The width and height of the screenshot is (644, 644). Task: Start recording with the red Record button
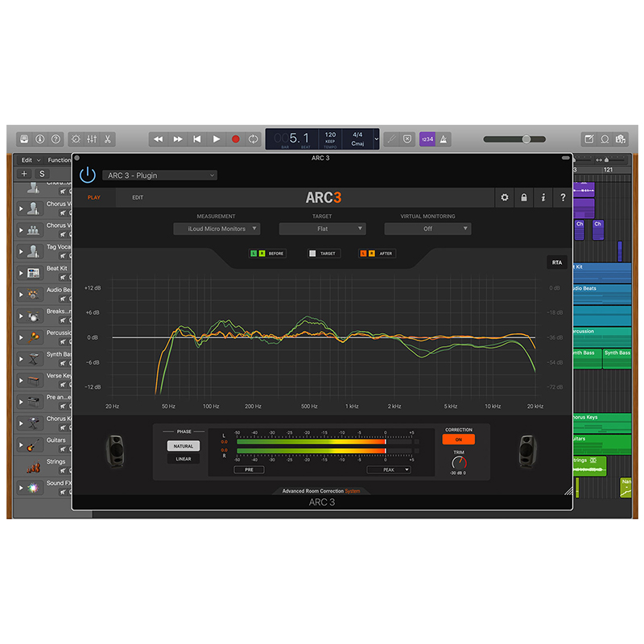coord(235,139)
